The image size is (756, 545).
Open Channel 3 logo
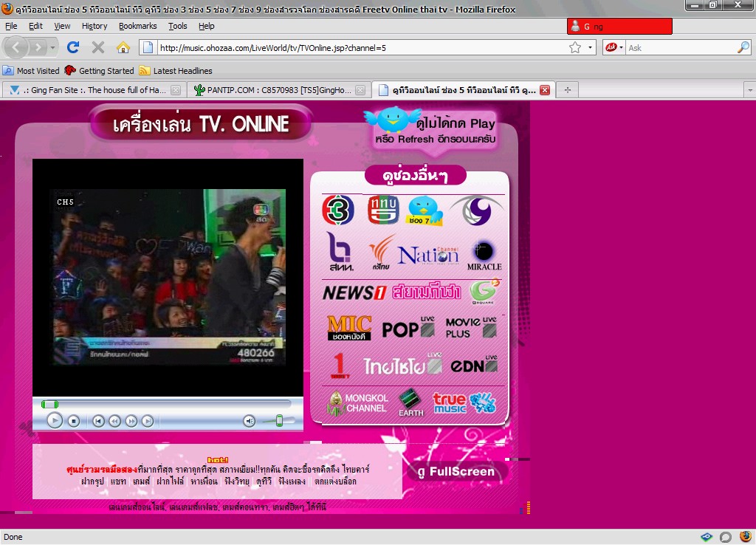click(338, 210)
